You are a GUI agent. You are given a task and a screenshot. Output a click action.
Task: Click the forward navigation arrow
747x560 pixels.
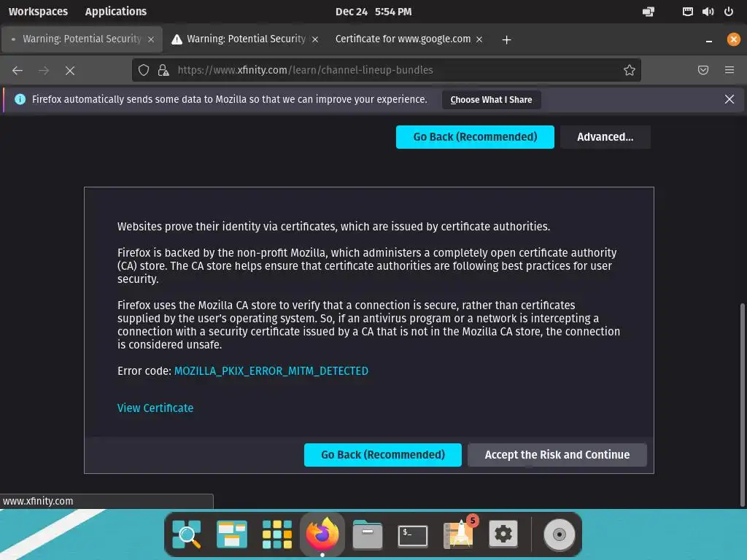pos(44,71)
